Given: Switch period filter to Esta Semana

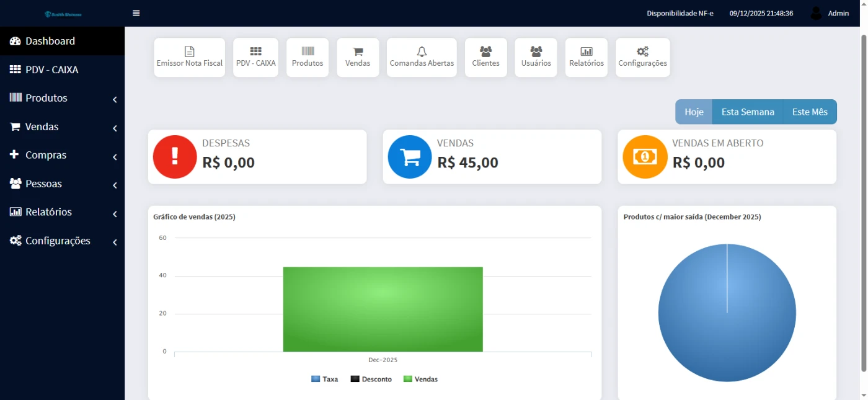Looking at the screenshot, I should pos(748,112).
